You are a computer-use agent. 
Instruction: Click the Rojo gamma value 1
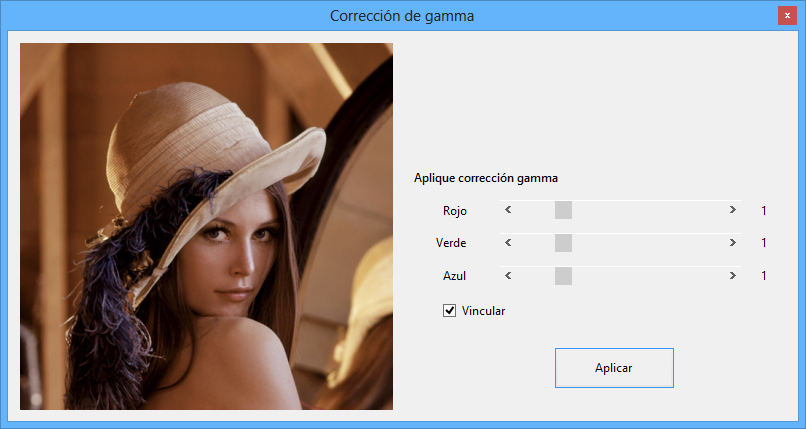click(764, 210)
